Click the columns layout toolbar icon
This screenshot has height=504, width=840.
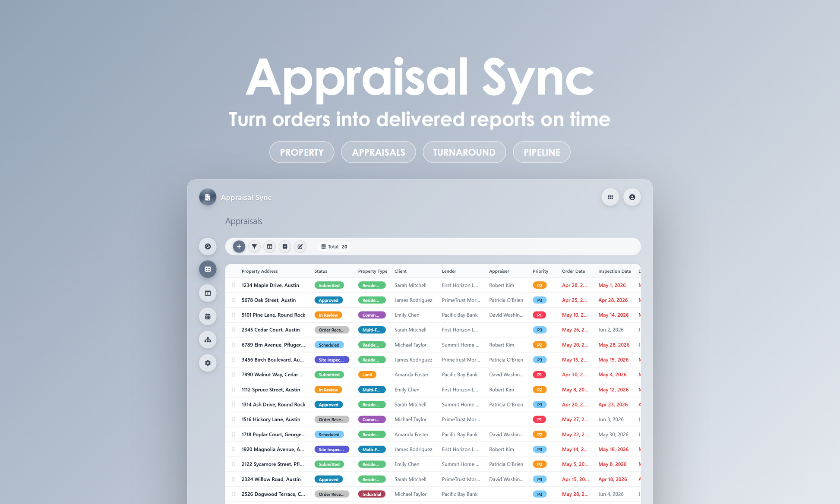[x=269, y=246]
